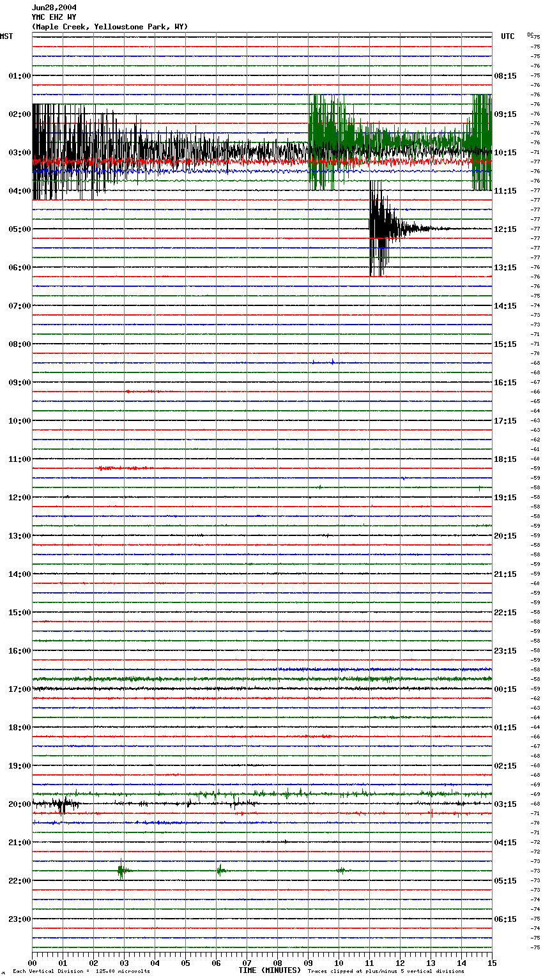Select the 22:00 MST row label
The width and height of the screenshot is (543, 980).
20,880
